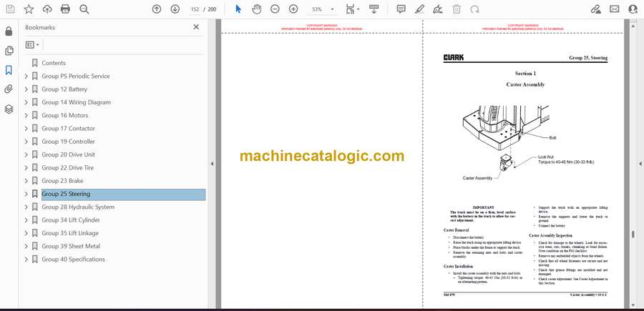Activate the hand pan tool
This screenshot has width=644, height=311.
click(x=256, y=9)
